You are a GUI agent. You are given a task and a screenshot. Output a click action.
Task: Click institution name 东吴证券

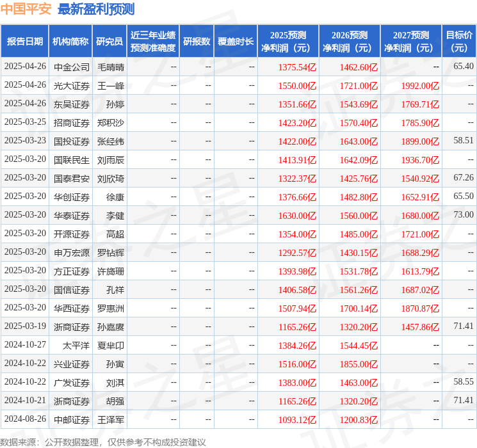(x=72, y=104)
